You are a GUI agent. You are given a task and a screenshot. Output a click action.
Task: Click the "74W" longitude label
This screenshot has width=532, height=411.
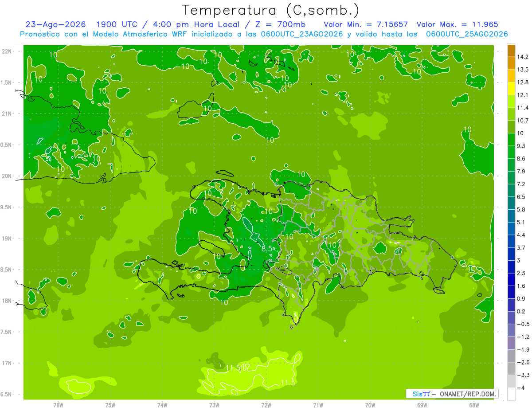click(162, 405)
